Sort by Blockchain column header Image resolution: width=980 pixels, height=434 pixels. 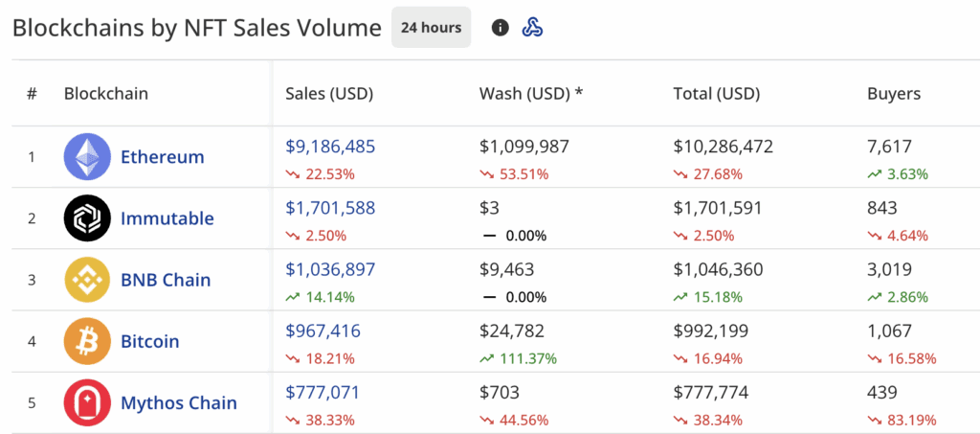106,94
